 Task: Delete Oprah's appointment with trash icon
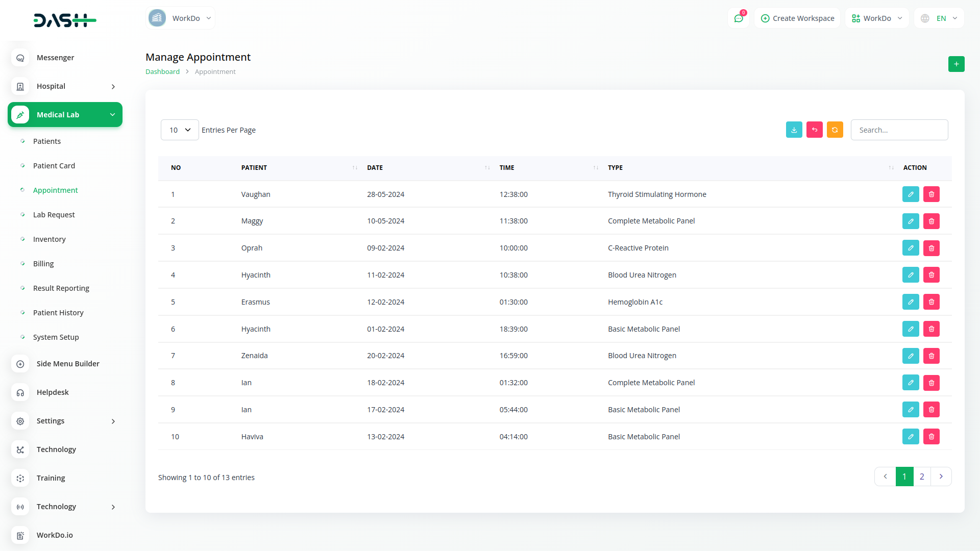(931, 248)
